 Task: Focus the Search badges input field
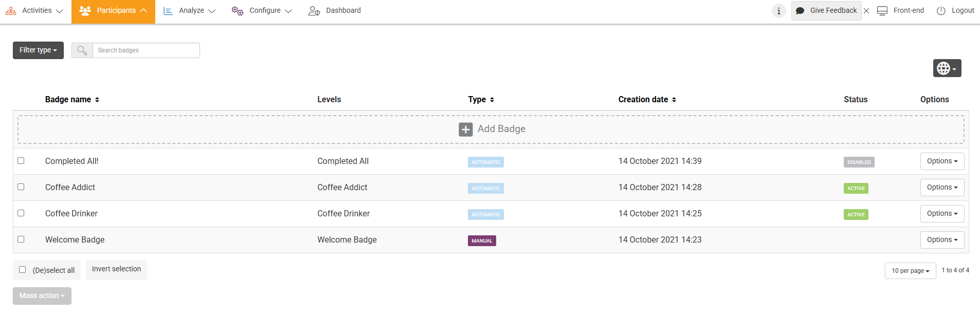(x=146, y=50)
